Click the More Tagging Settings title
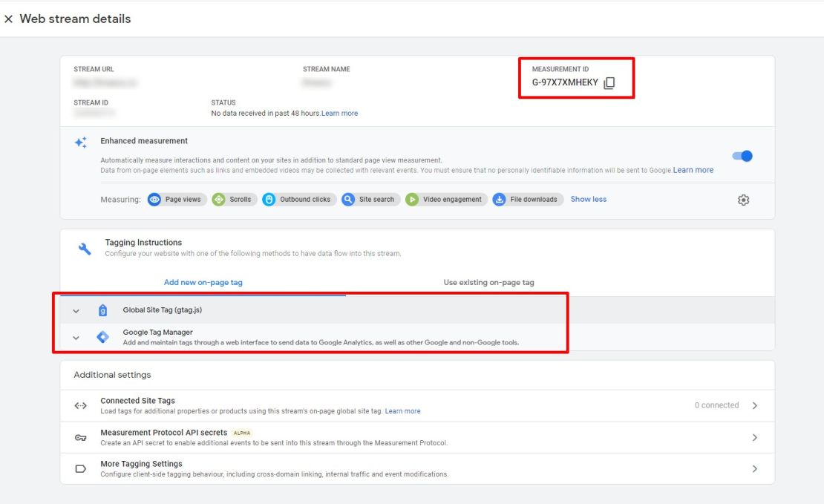824x504 pixels. click(x=141, y=464)
